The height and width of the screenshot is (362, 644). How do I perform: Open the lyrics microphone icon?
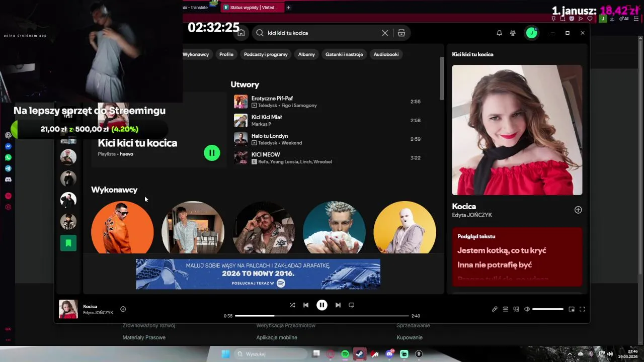pos(495,309)
